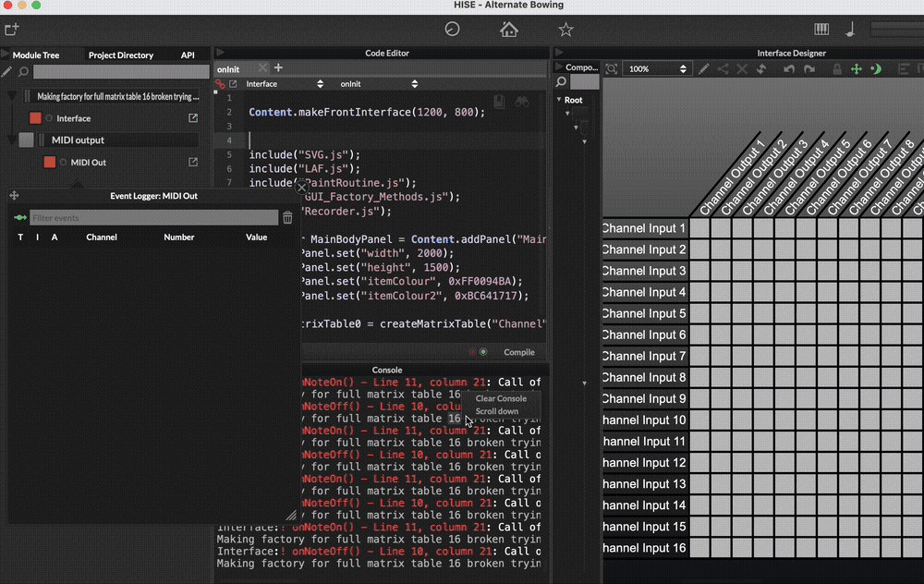Click the rebuild refresh icon in Interface Designer
Screen dimensions: 924x584
point(761,69)
